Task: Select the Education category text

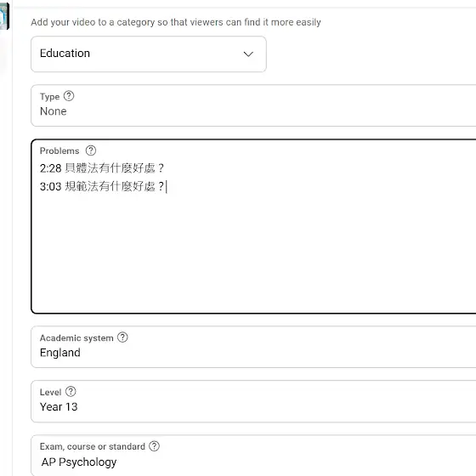Action: [65, 54]
